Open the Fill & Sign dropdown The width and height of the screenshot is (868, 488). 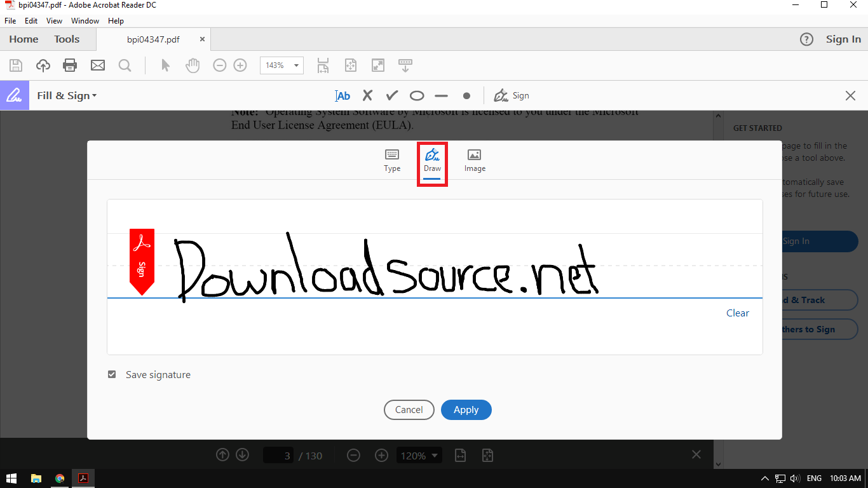coord(67,96)
